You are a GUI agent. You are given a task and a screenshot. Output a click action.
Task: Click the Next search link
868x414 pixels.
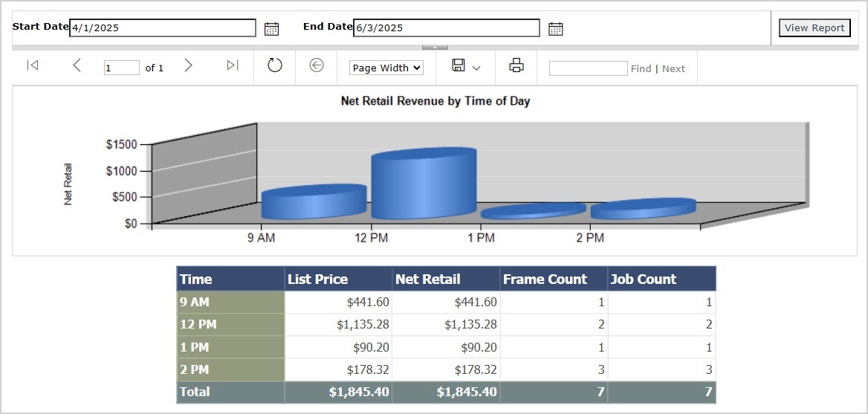point(674,68)
